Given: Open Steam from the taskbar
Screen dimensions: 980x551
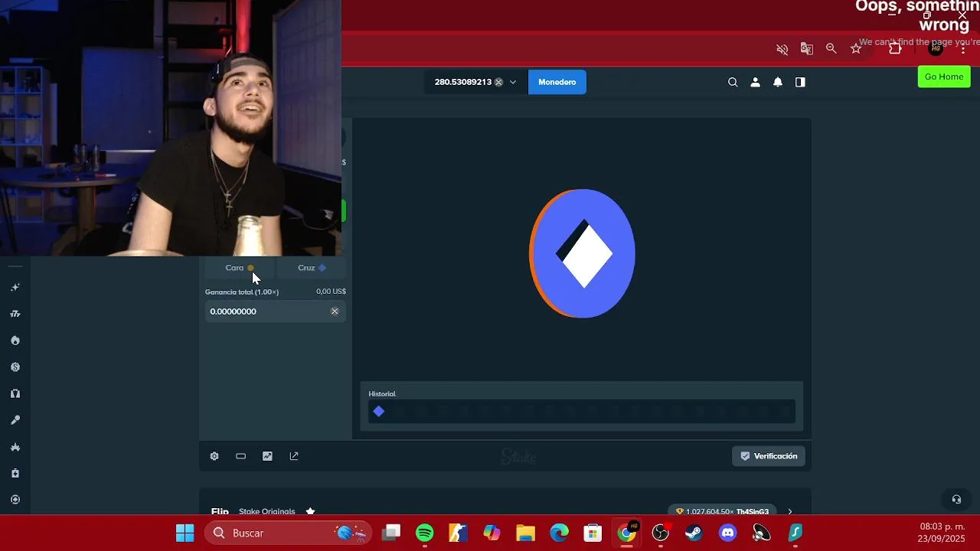Looking at the screenshot, I should tap(694, 533).
